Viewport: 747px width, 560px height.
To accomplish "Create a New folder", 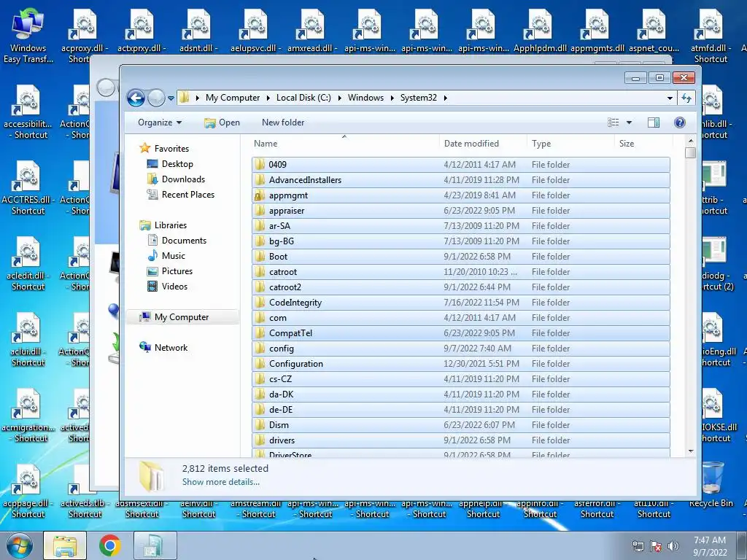I will coord(283,122).
